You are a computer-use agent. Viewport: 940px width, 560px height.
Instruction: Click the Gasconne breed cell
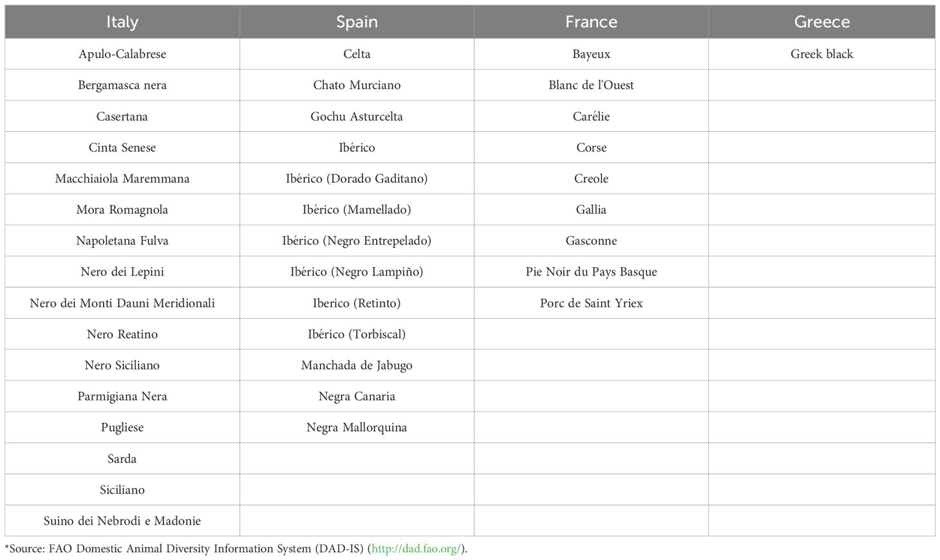pos(591,241)
